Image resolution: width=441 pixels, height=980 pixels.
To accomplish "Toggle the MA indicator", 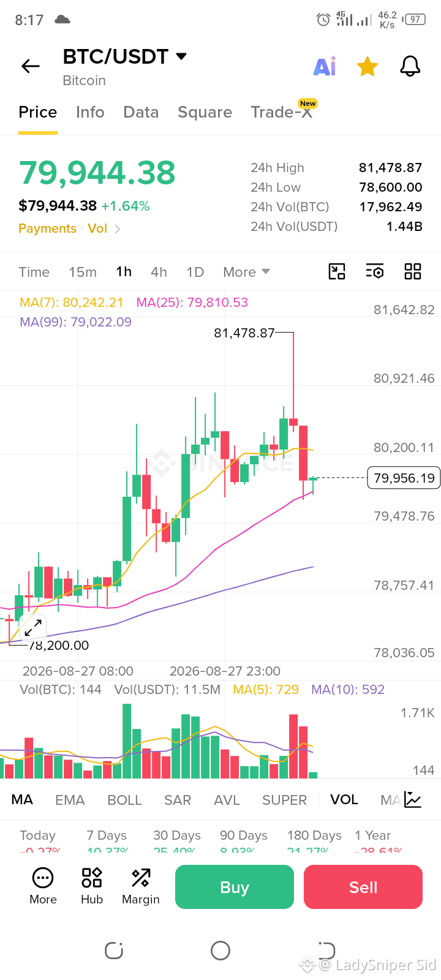I will click(x=22, y=800).
